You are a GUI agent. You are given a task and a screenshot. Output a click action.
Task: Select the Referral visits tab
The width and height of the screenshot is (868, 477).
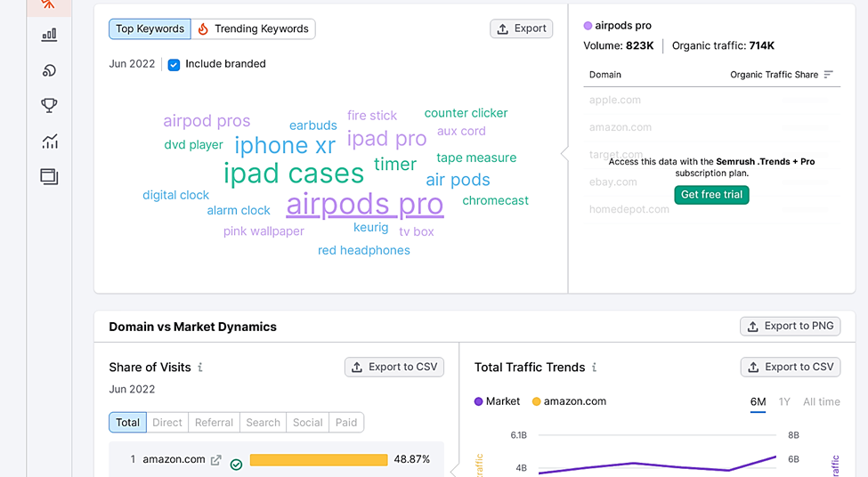(214, 423)
